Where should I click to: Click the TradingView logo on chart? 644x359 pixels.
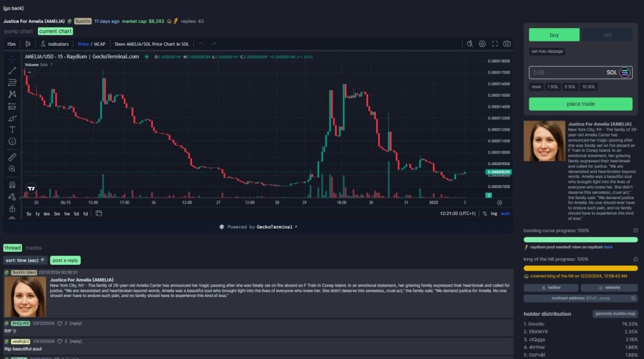pyautogui.click(x=31, y=189)
